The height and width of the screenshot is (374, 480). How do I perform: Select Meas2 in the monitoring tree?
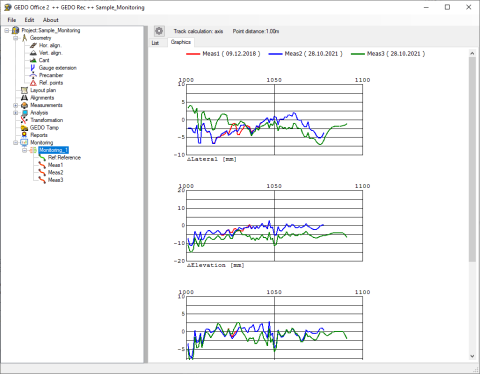56,173
